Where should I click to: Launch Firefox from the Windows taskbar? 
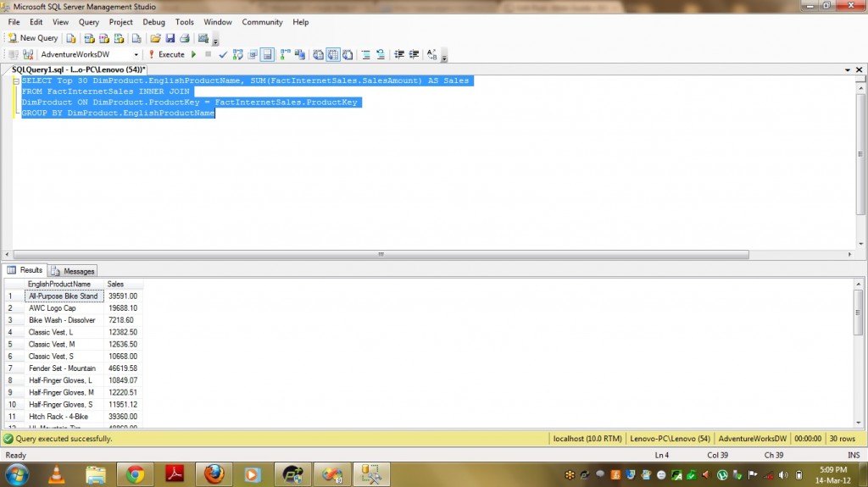tap(214, 473)
